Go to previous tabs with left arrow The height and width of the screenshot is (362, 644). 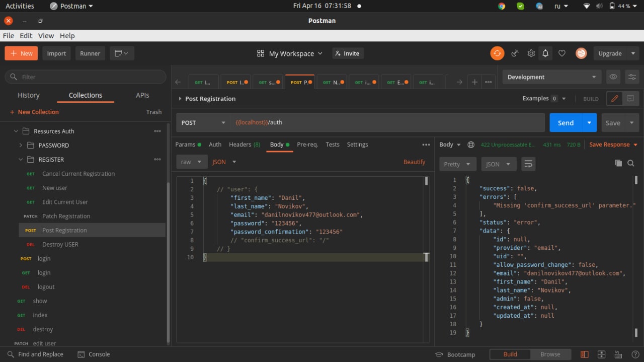(178, 82)
